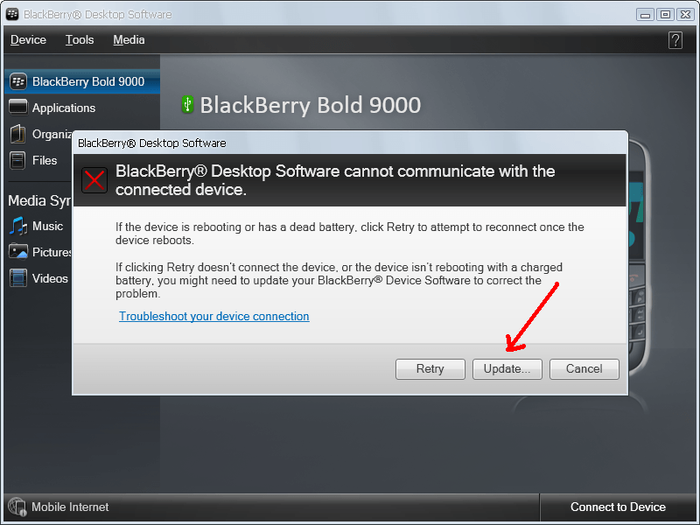Click the Retry button
The width and height of the screenshot is (700, 525).
click(x=430, y=369)
